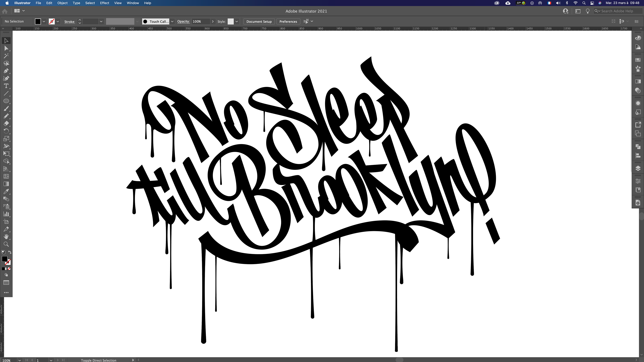Open the Edit Toolbar three dots
Screen dimensions: 644x362
click(x=6, y=292)
